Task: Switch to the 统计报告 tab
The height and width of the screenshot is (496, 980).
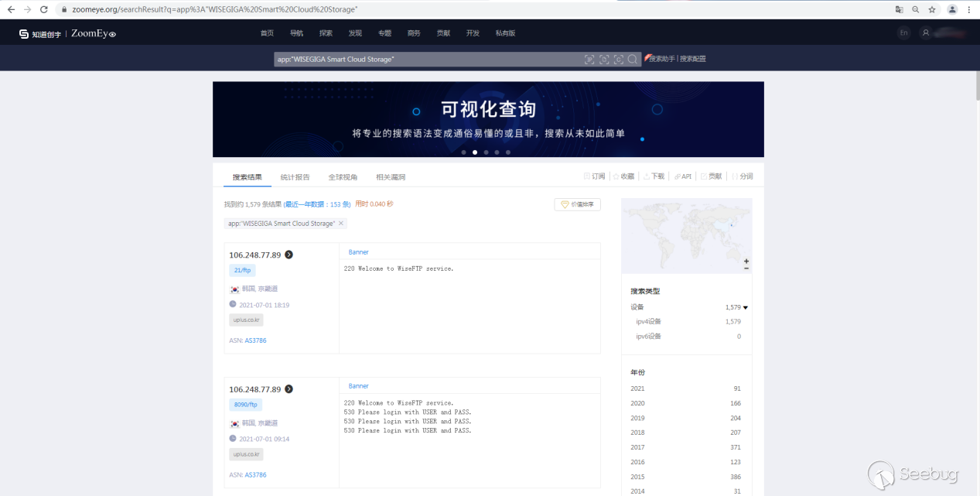Action: point(295,177)
